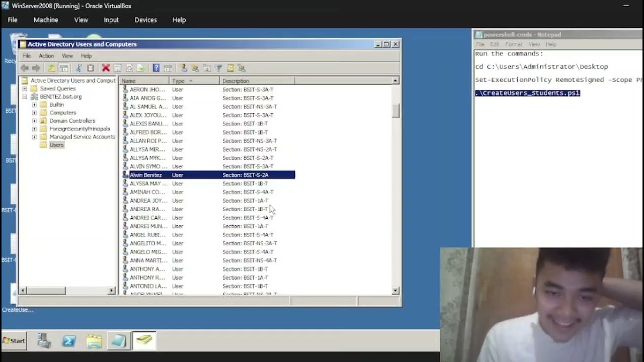Expand ForeignSecurityPrincipals node

pos(34,129)
